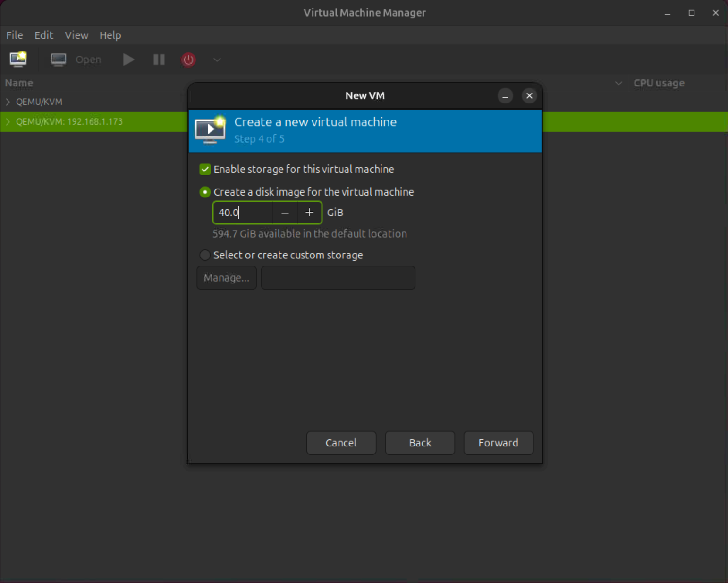Shut down the VM using power icon
728x583 pixels.
[x=188, y=60]
